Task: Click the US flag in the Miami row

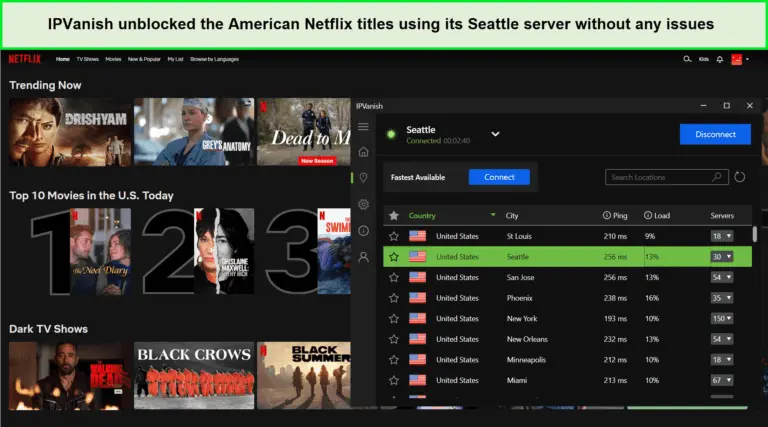Action: click(417, 380)
